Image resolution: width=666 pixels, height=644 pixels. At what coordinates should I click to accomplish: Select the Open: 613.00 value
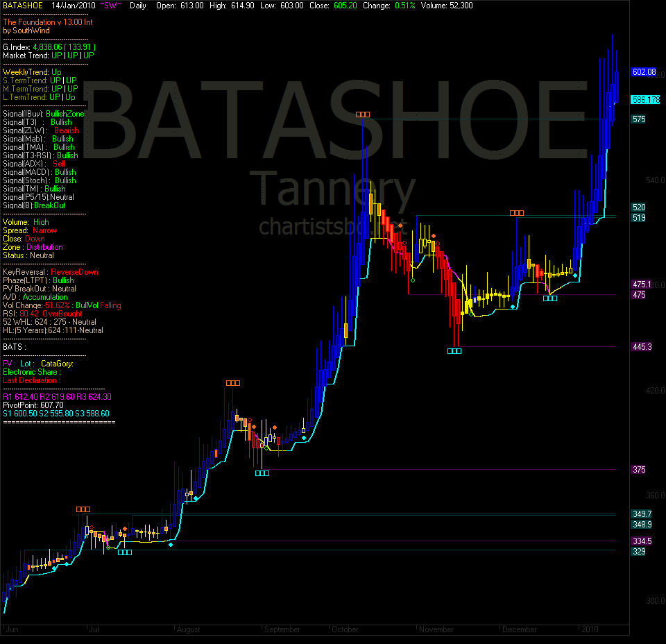coord(180,6)
